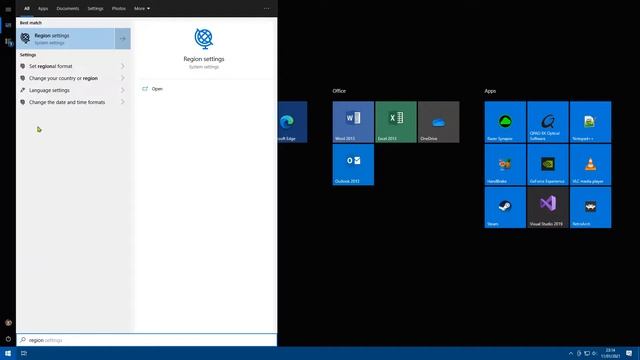Switch to the Photos search tab
This screenshot has height=360, width=640.
(x=119, y=9)
